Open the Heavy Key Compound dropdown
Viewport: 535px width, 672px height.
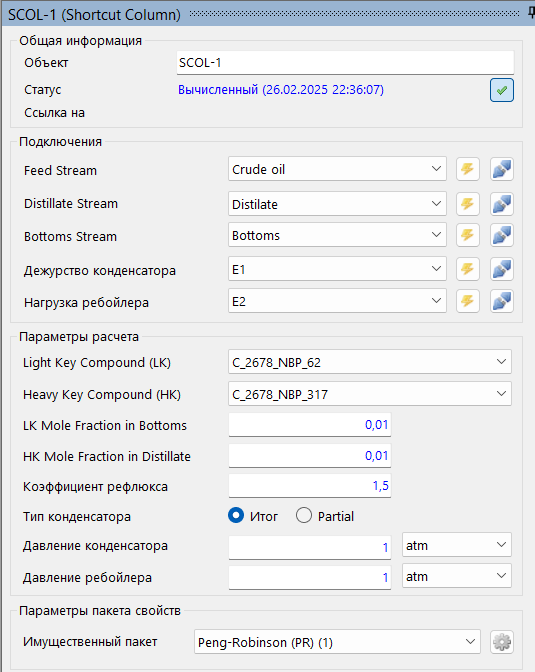370,393
